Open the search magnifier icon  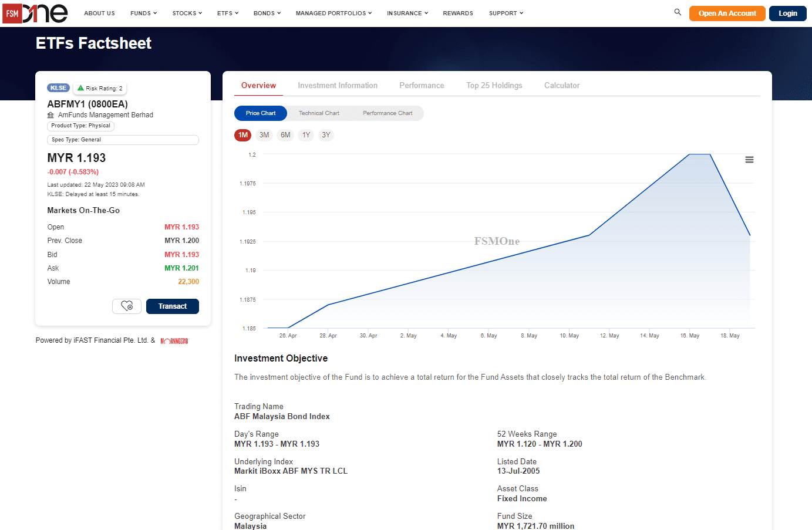(678, 12)
